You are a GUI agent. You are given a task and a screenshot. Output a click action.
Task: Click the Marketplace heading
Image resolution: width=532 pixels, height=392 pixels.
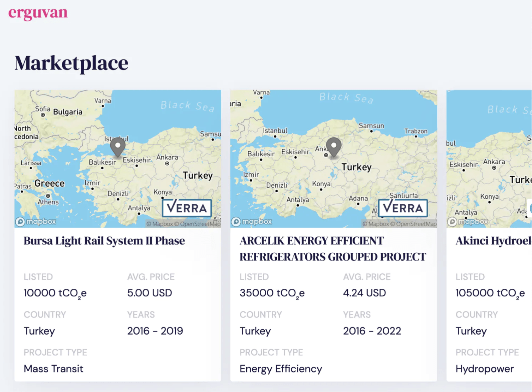(71, 63)
